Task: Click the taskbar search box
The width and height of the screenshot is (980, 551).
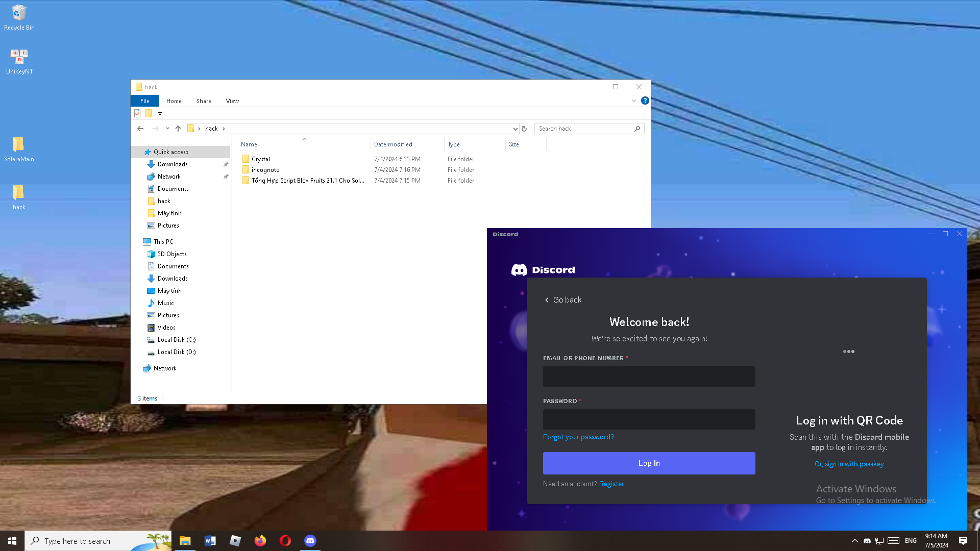Action: click(x=98, y=541)
